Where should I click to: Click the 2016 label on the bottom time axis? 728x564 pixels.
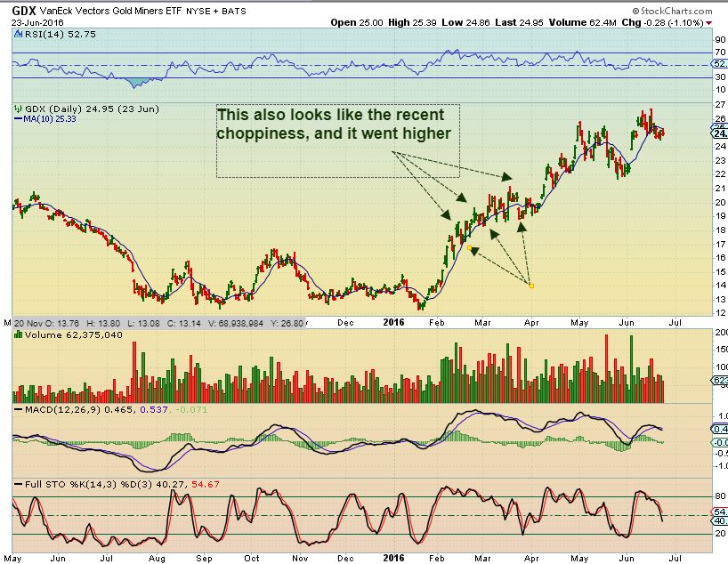(x=393, y=558)
